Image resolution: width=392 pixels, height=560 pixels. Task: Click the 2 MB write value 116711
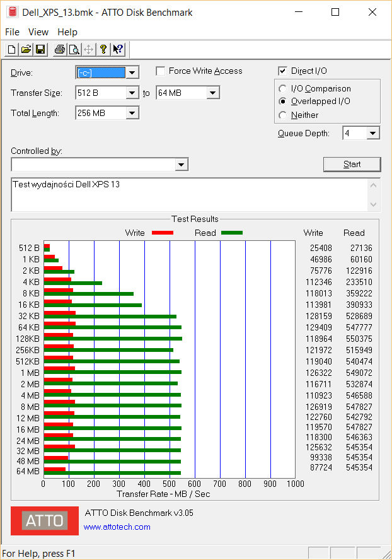[319, 384]
